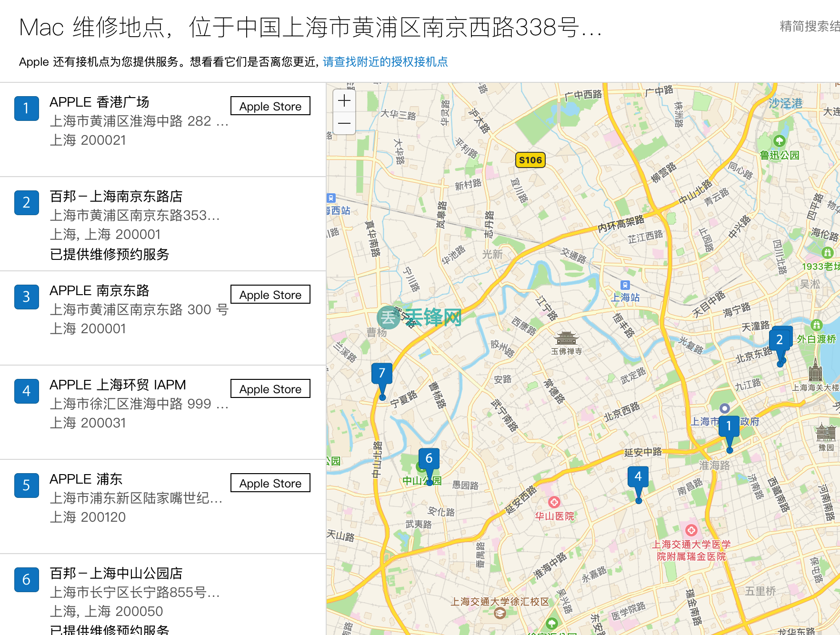
Task: Click the 淮海中路 road label on map
Action: 550,566
